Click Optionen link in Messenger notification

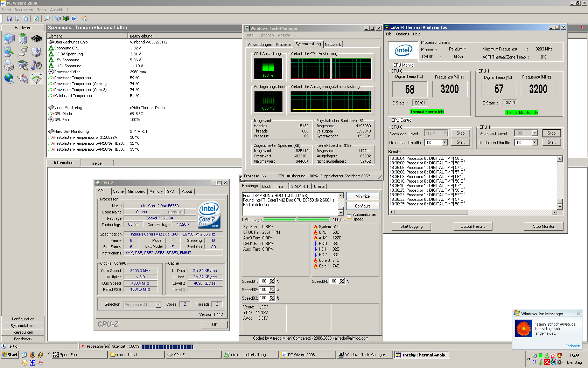point(572,346)
